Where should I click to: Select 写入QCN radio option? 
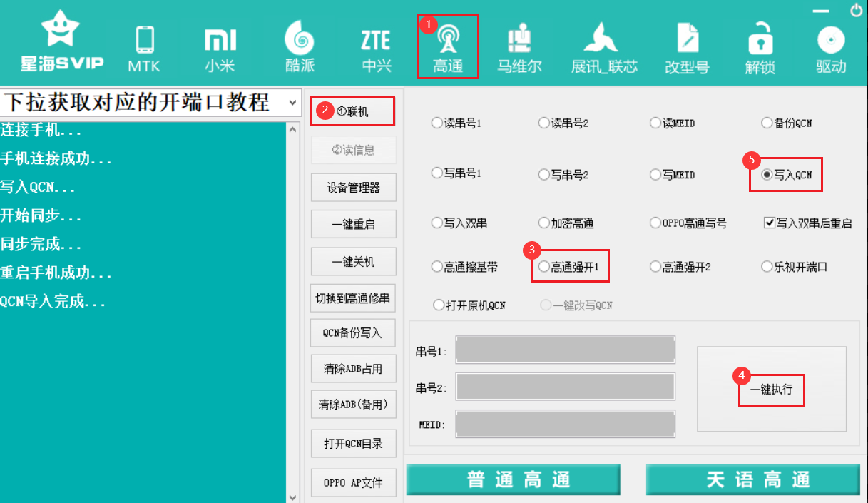point(787,174)
